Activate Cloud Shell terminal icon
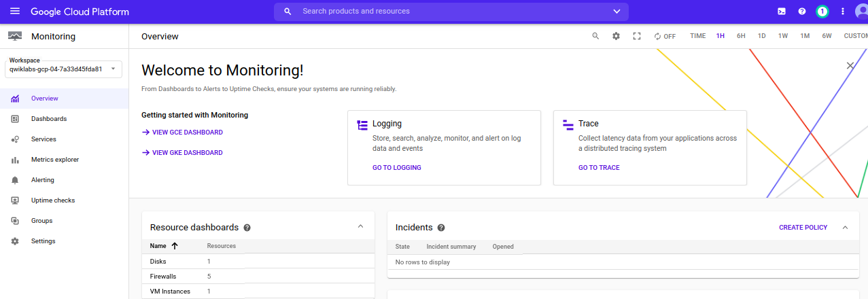868x299 pixels. [782, 12]
